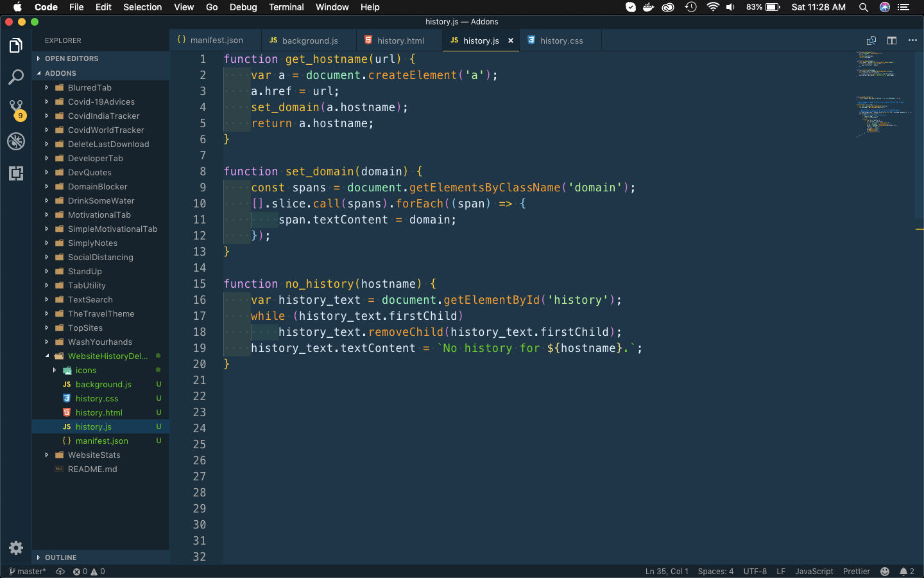Click the master branch indicator in status bar
Screen dimensions: 924x578
[28, 572]
